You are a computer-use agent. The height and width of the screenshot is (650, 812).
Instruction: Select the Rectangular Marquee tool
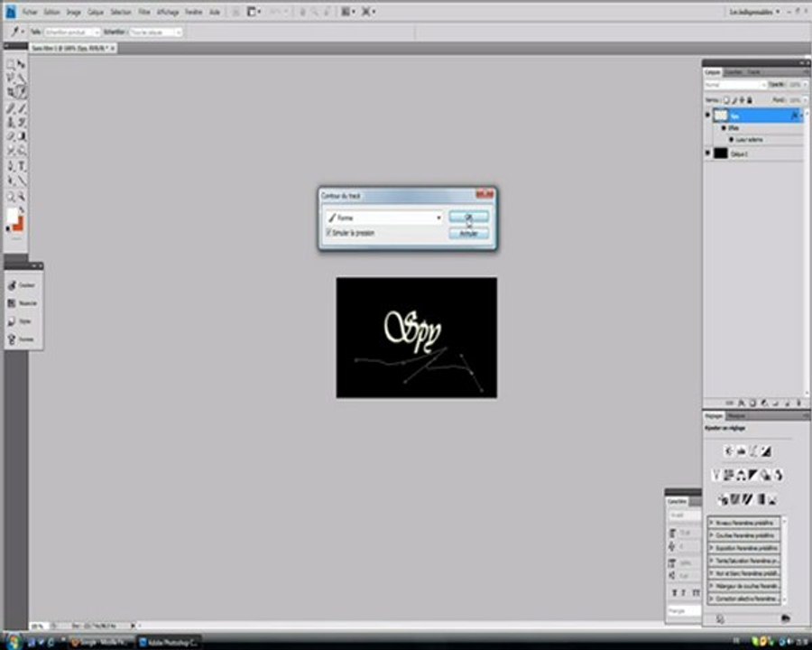click(11, 64)
